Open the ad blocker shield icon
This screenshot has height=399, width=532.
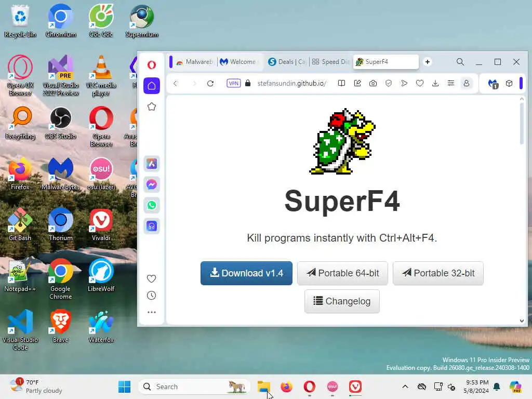(x=389, y=84)
